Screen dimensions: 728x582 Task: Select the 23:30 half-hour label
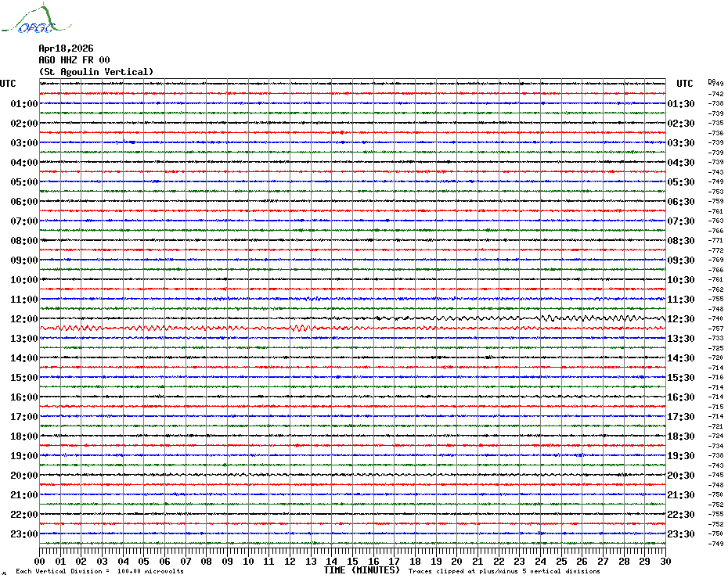point(681,533)
